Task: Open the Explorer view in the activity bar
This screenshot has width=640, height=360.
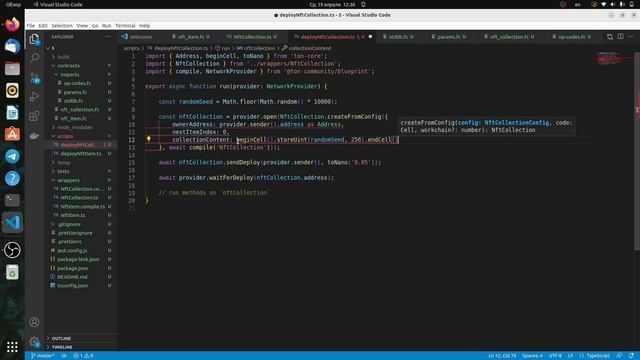Action: [x=34, y=39]
